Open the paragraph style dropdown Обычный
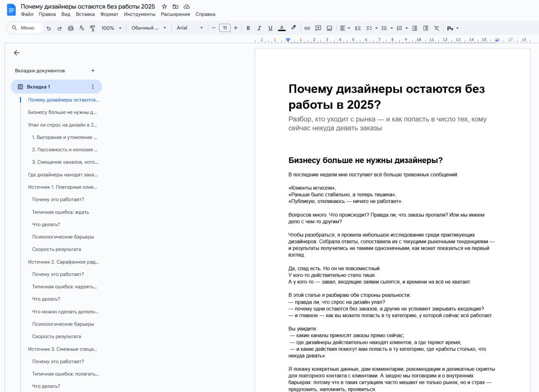 pos(149,28)
